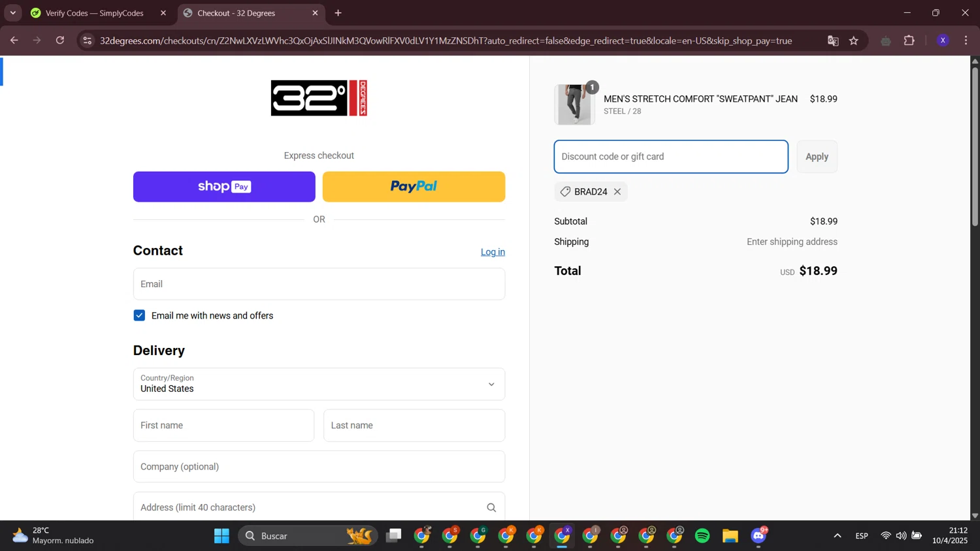The width and height of the screenshot is (980, 551).
Task: Open a new browser tab
Action: (338, 13)
